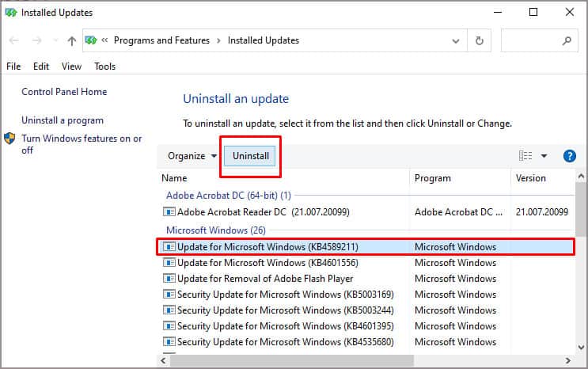
Task: Click Programs and Features breadcrumb
Action: point(161,40)
